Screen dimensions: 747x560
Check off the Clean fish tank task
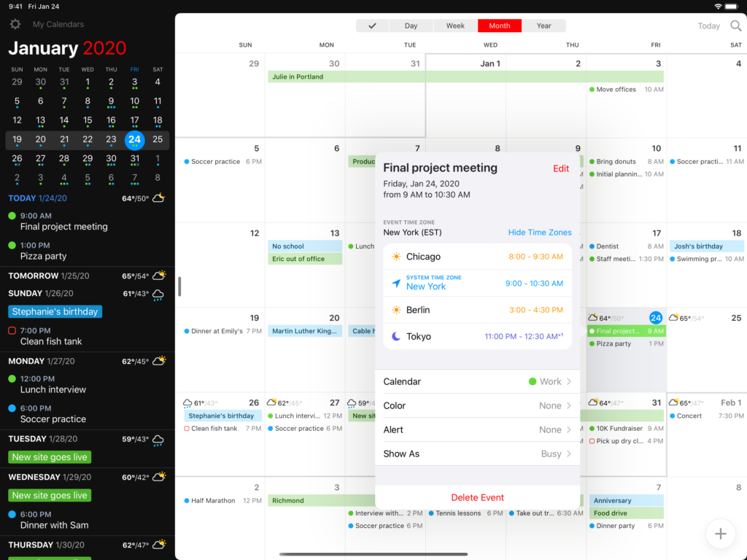(x=12, y=331)
